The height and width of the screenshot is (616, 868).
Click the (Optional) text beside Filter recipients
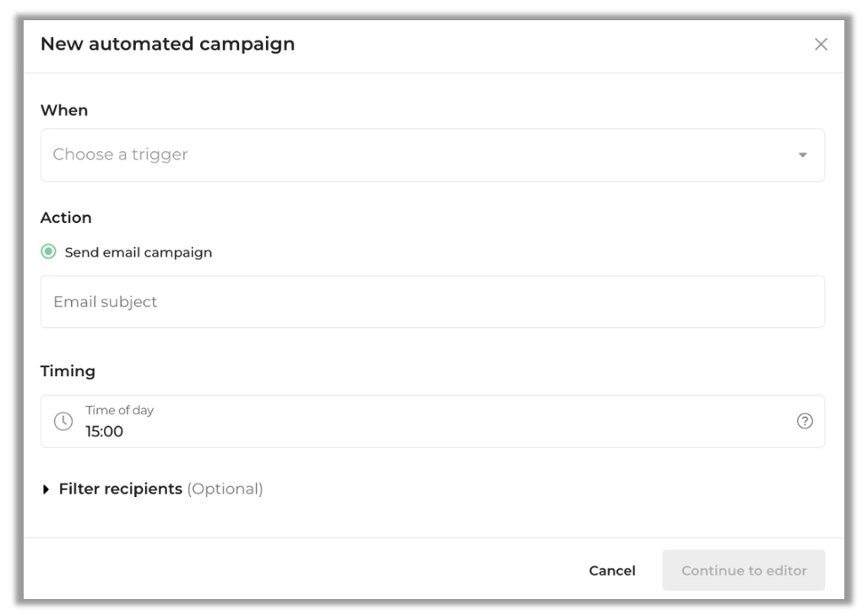(225, 489)
